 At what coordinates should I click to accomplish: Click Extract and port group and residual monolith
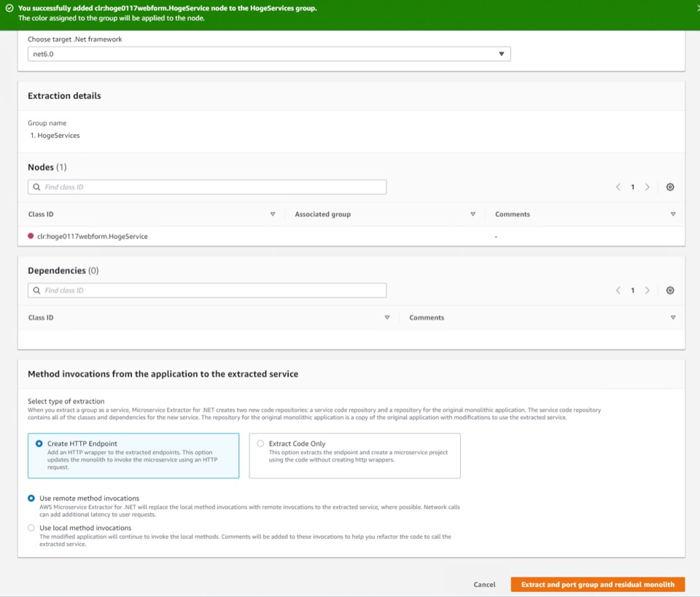click(x=598, y=585)
